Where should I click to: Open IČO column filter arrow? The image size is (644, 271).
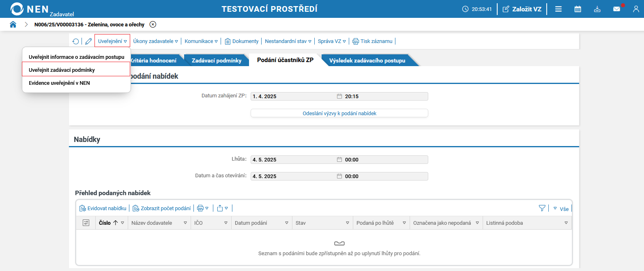[x=226, y=223]
